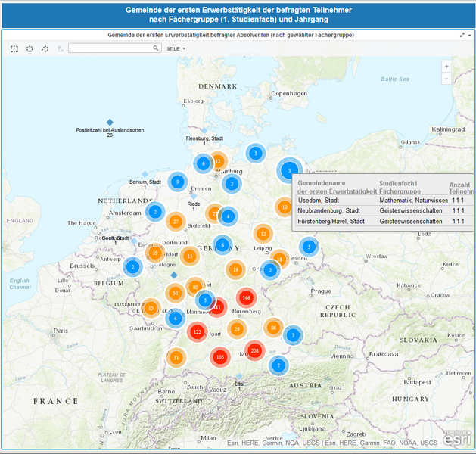Image resolution: width=476 pixels, height=454 pixels.
Task: Open panel options dropdown arrow at top right
Action: point(470,36)
